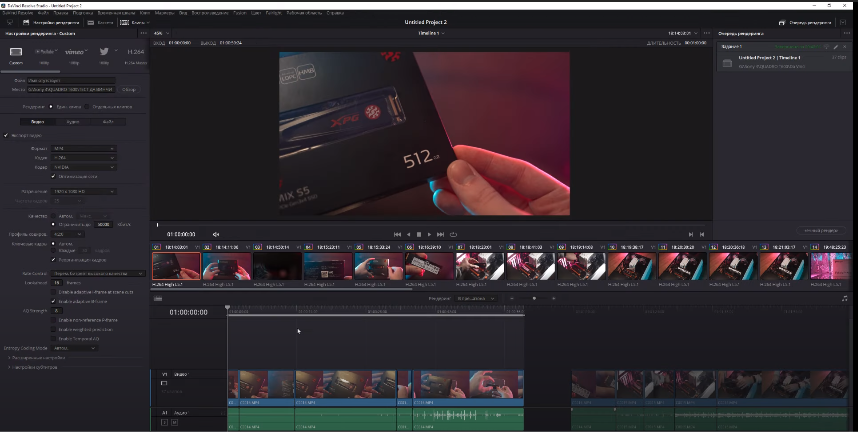Enable adaptive I-Frame at scene cuts
The width and height of the screenshot is (858, 432).
pos(53,292)
